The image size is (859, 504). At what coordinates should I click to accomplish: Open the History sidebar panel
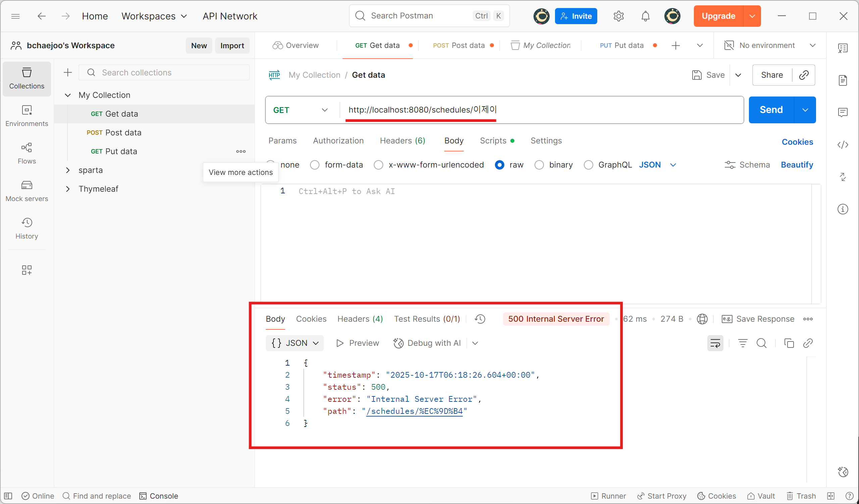(27, 228)
